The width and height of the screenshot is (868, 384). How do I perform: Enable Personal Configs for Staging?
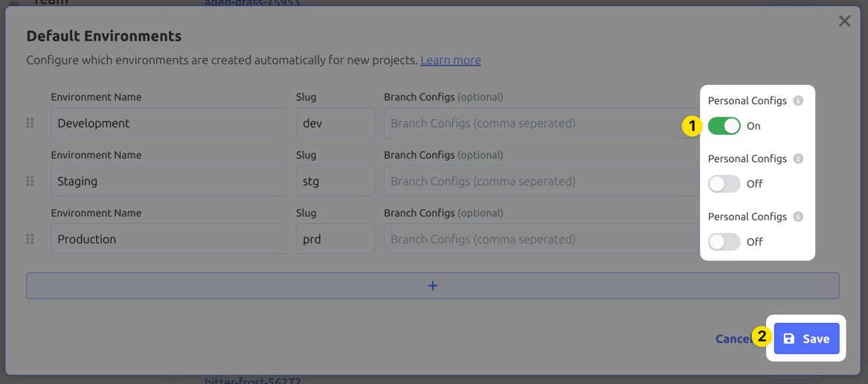pyautogui.click(x=724, y=184)
